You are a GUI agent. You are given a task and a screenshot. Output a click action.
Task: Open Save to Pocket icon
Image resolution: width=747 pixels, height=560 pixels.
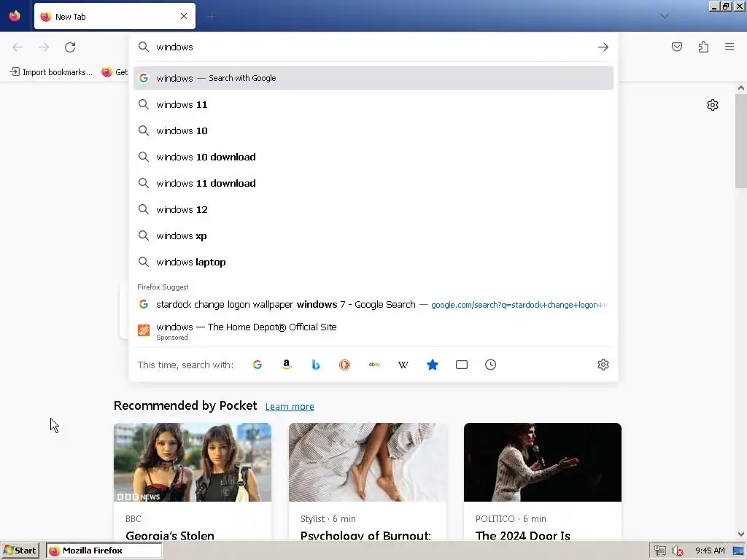tap(677, 47)
